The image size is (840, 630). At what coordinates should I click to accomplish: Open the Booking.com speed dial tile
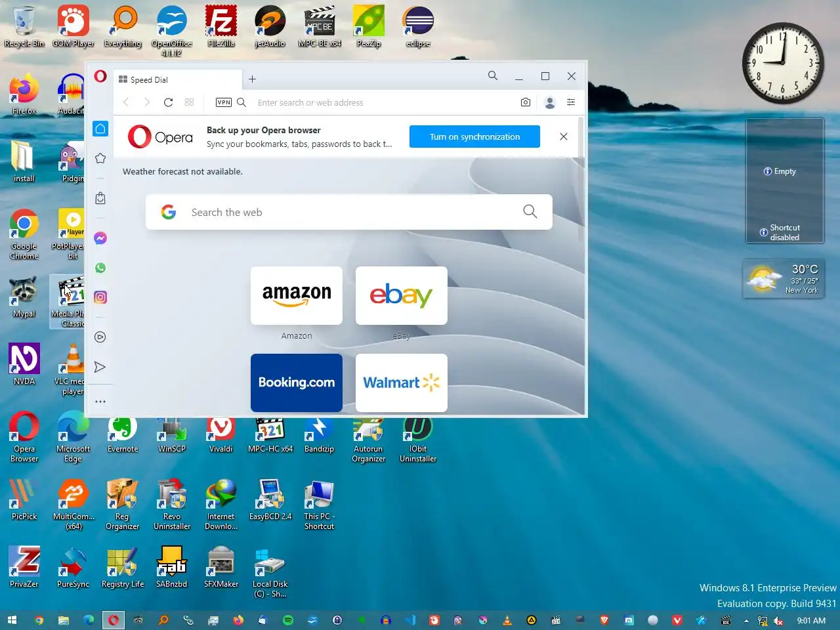pos(297,383)
